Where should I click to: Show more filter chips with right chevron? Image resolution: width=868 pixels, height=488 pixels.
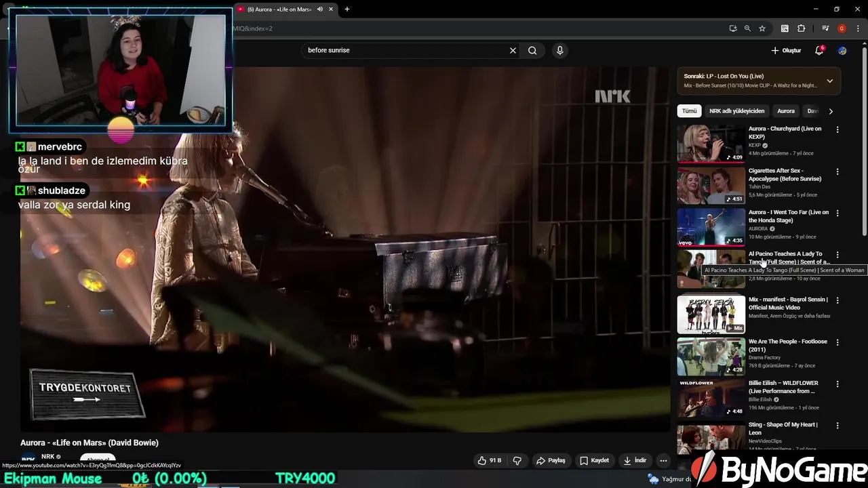pyautogui.click(x=831, y=111)
